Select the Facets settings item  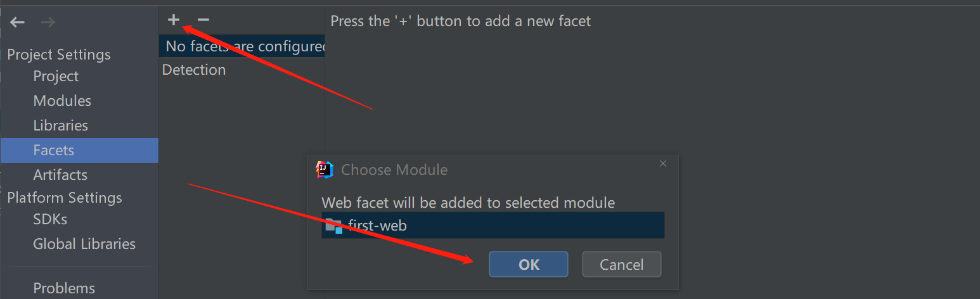(x=79, y=150)
